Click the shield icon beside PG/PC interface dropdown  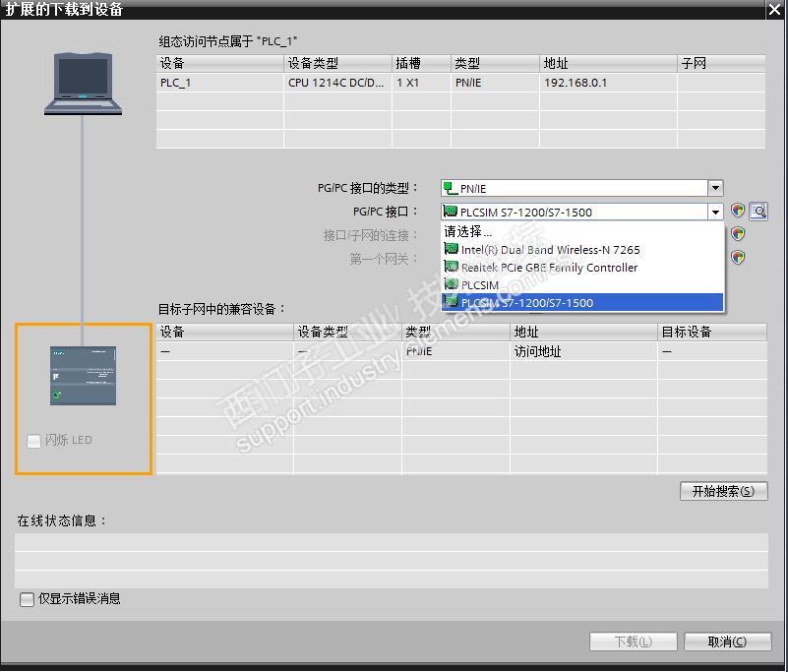pos(737,211)
